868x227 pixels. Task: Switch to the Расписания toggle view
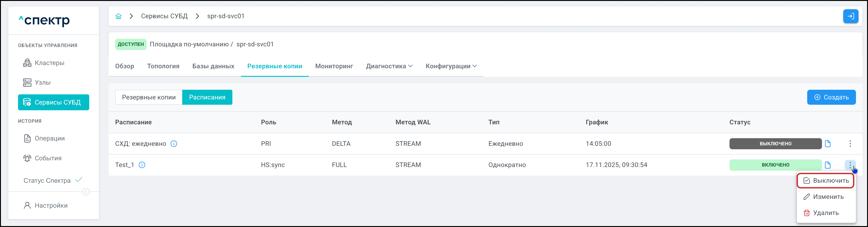207,97
